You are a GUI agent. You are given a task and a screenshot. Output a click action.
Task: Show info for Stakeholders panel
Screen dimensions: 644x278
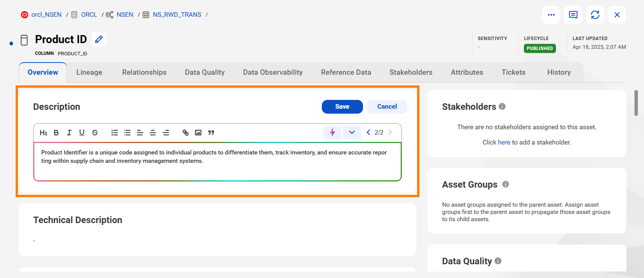pyautogui.click(x=502, y=106)
